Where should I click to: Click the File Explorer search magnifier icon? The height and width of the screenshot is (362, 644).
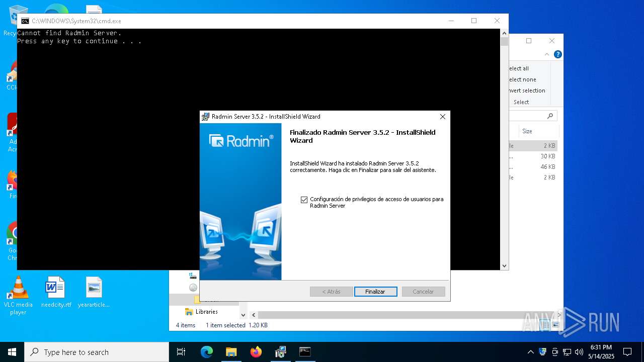pos(550,116)
